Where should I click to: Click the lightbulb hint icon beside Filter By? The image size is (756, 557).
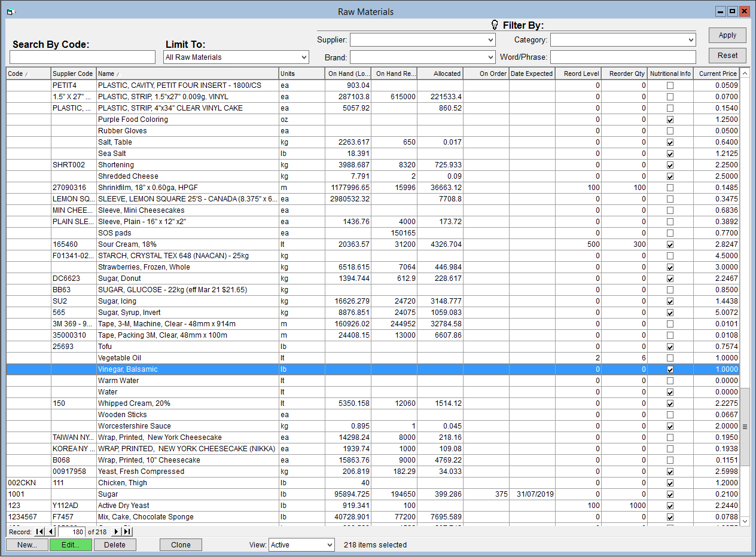tap(495, 25)
